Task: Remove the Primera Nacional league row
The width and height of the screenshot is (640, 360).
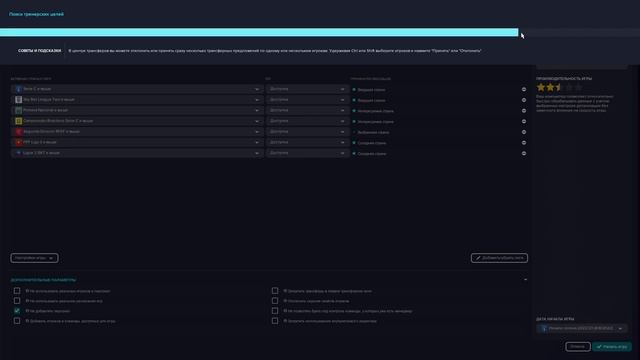Action: pos(524,111)
